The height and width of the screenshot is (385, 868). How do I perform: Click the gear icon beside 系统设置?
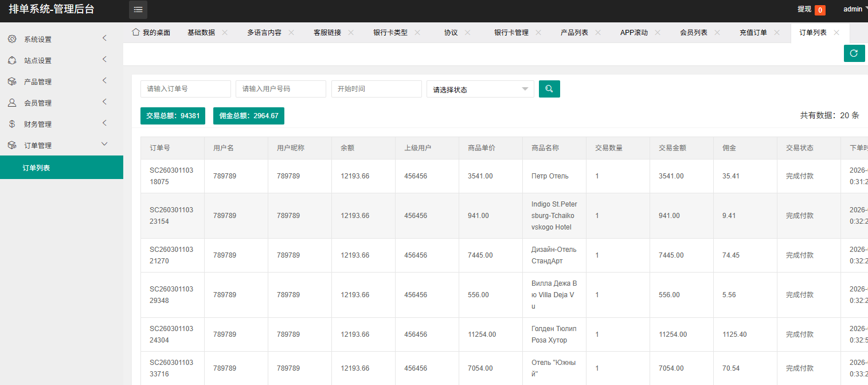(12, 39)
